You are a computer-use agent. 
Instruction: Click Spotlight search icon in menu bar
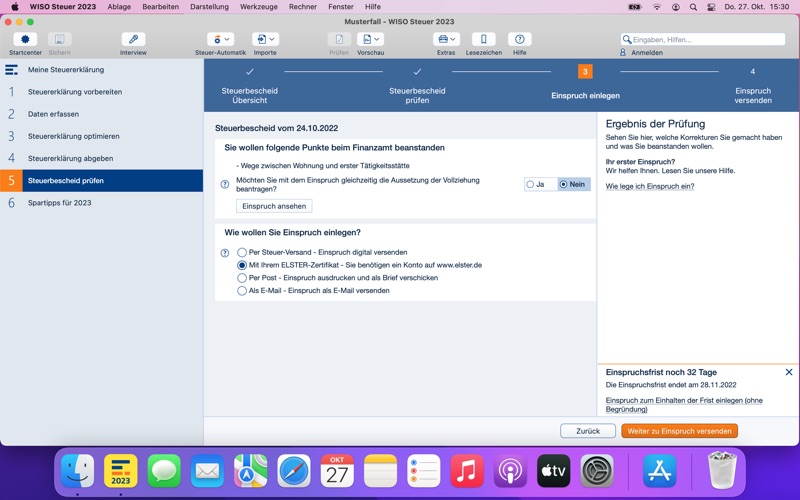pyautogui.click(x=693, y=7)
